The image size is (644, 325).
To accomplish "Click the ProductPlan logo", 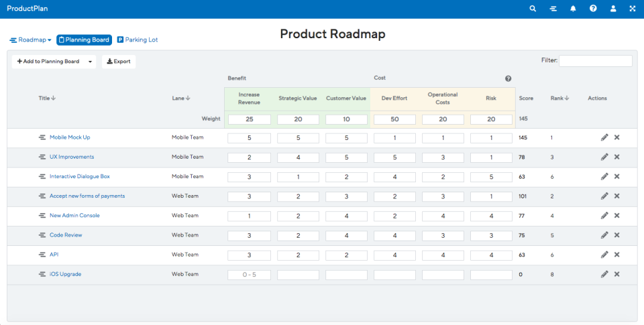I will pyautogui.click(x=27, y=8).
